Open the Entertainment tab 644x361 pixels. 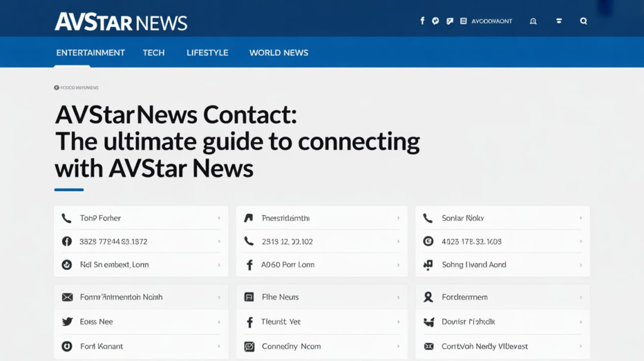click(x=91, y=53)
